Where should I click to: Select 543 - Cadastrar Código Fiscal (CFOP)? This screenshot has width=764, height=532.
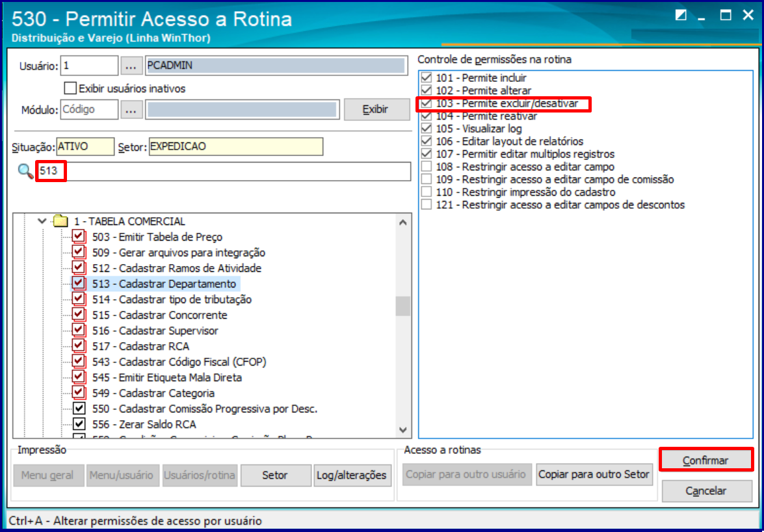[179, 362]
